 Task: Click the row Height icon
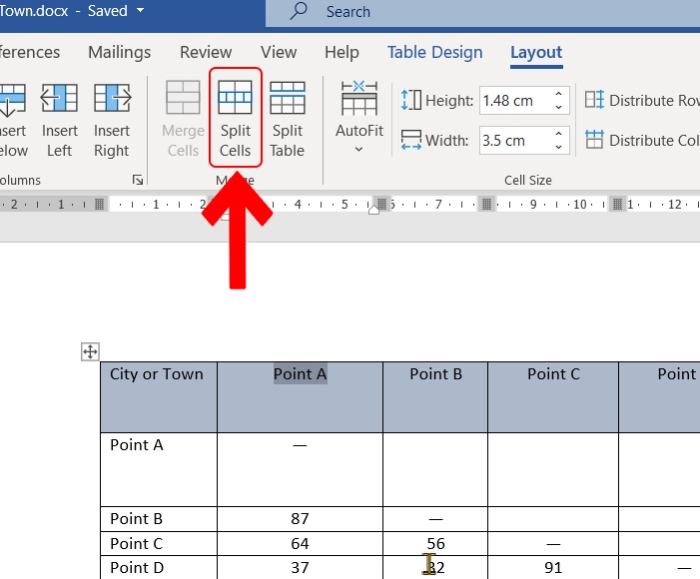coord(411,100)
